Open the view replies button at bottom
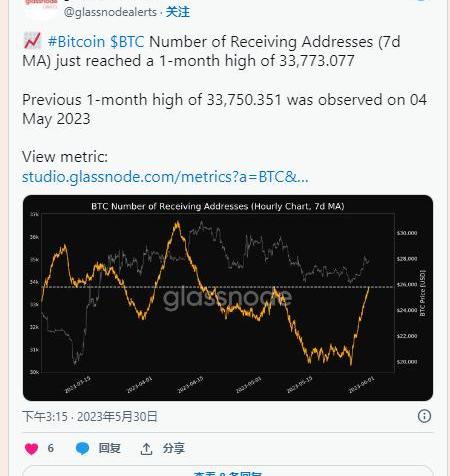Viewport: 450px width, 476px height. point(228,471)
